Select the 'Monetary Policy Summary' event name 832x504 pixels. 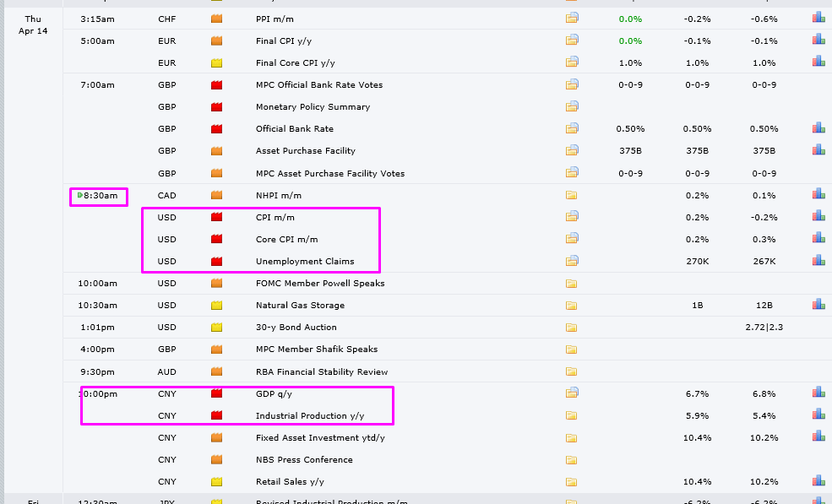313,107
